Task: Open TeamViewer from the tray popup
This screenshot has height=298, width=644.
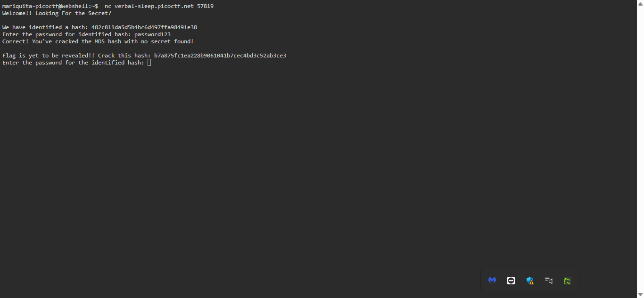Action: click(x=511, y=281)
